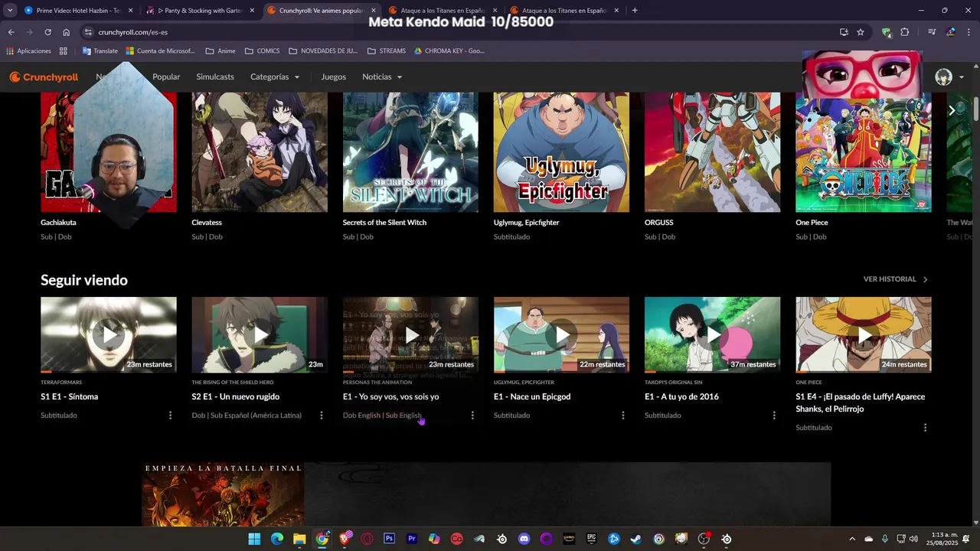
Task: Open the Translate bookmark
Action: (x=100, y=51)
